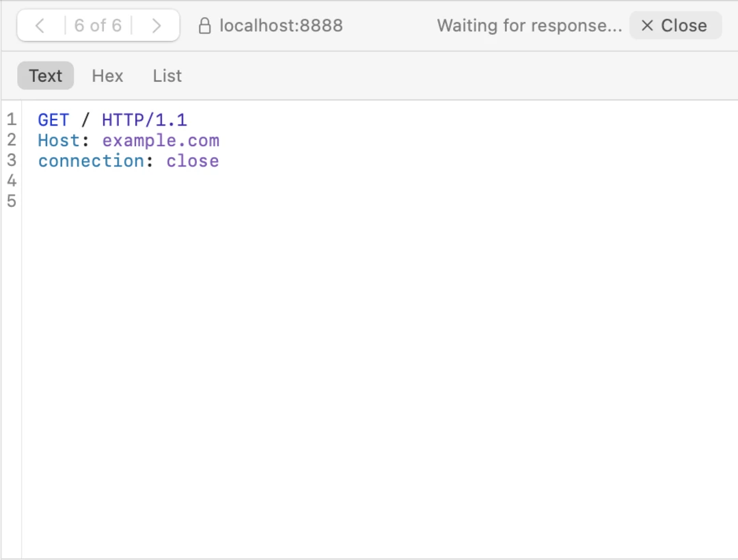Screen dimensions: 738x560
Task: Click the localhost:8888 address label
Action: click(281, 26)
